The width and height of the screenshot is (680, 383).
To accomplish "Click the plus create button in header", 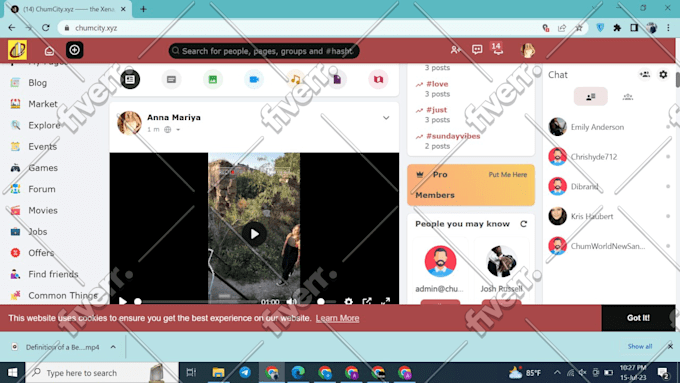I will point(75,50).
